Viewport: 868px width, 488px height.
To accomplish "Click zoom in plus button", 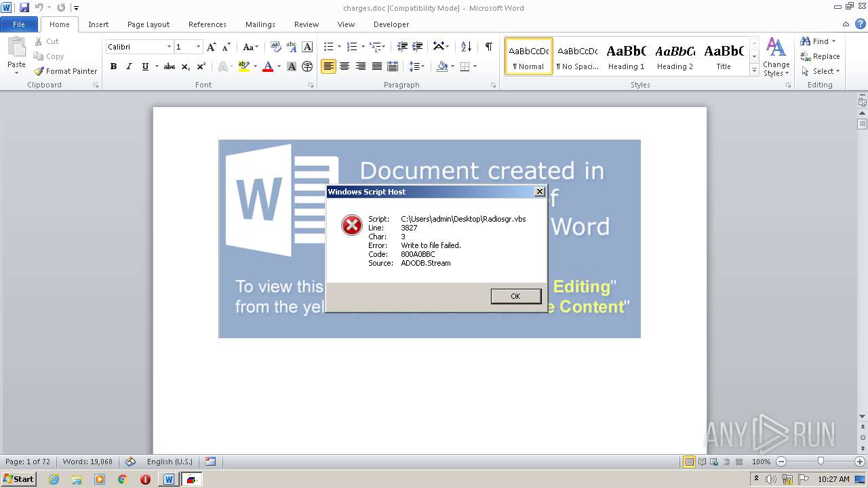I will click(x=860, y=462).
